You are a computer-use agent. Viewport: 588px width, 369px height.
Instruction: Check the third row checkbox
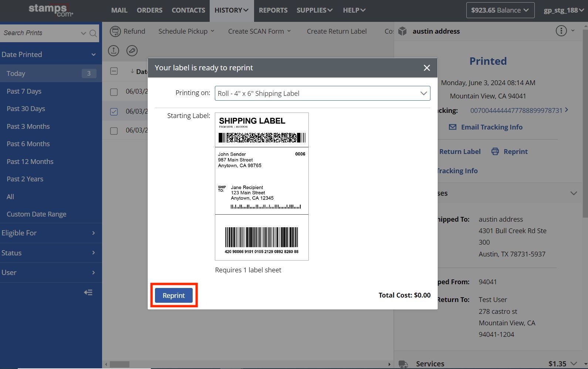[x=114, y=131]
